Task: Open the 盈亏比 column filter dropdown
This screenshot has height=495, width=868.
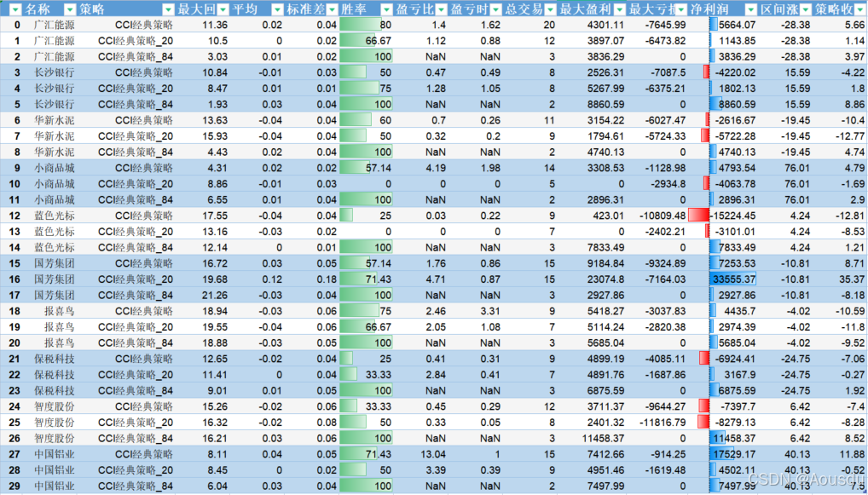Action: [441, 9]
